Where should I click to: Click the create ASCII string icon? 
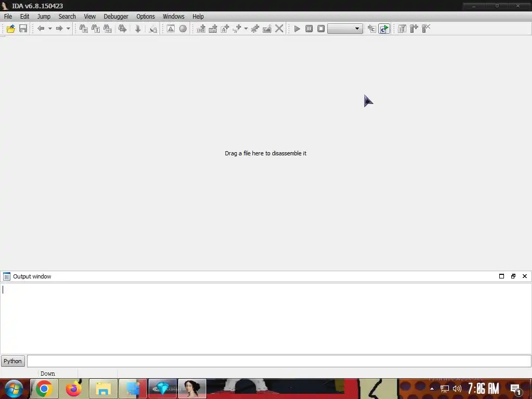coord(225,29)
